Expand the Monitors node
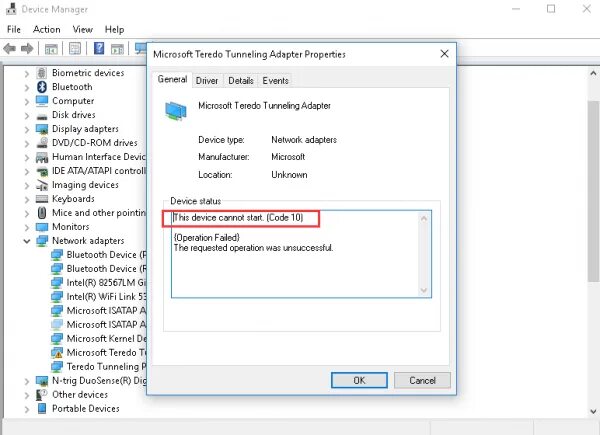Image resolution: width=600 pixels, height=435 pixels. point(26,228)
